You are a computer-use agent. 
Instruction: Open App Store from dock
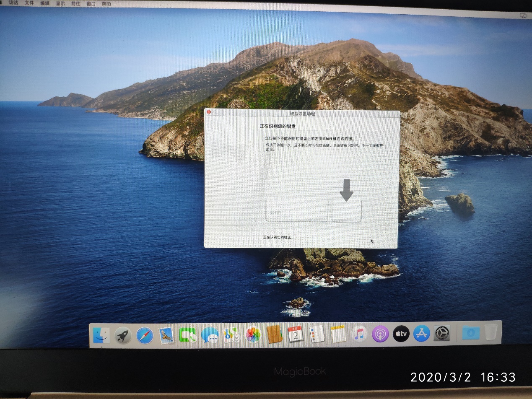(x=422, y=334)
